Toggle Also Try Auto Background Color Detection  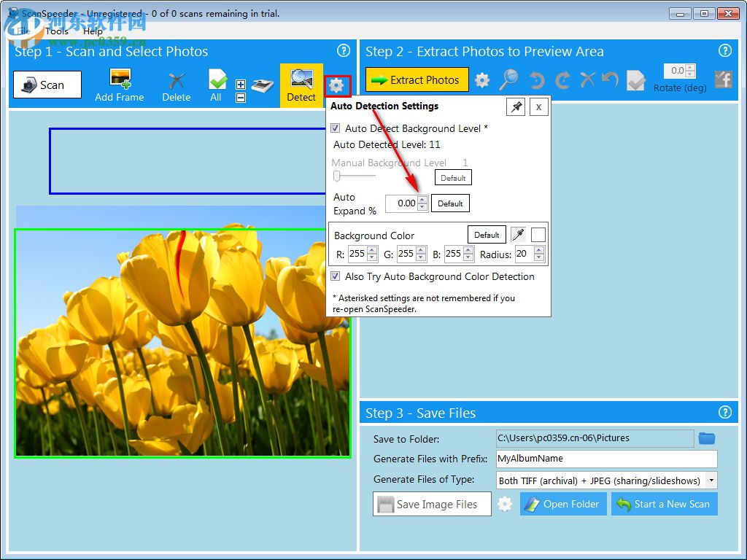point(336,276)
